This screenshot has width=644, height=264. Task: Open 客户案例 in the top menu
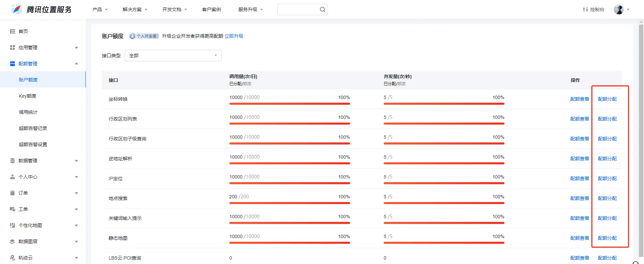(212, 9)
